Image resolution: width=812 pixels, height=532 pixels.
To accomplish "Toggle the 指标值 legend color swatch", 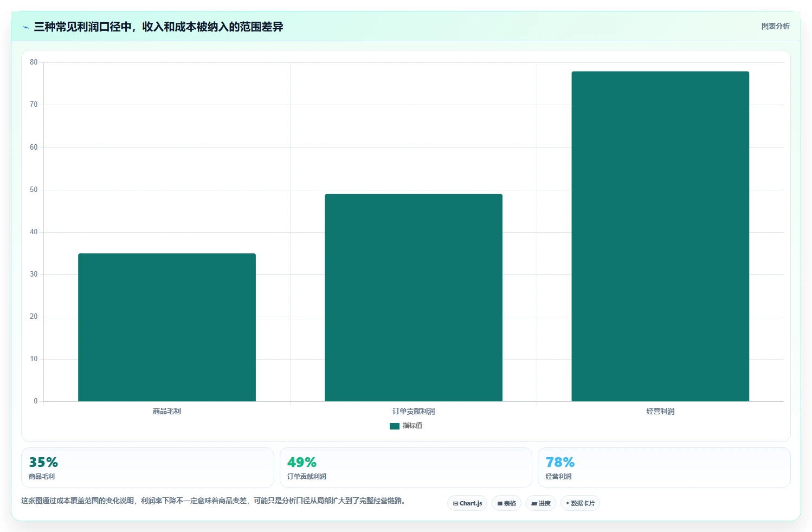I will click(x=395, y=426).
